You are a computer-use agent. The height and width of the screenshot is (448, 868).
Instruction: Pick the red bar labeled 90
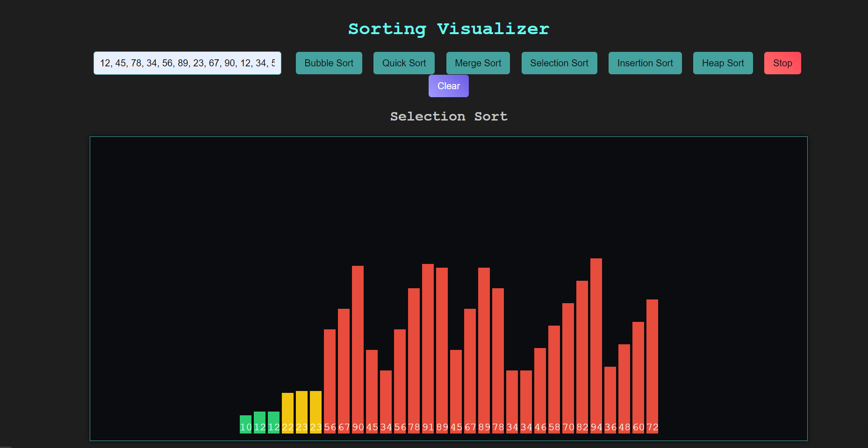(x=358, y=349)
